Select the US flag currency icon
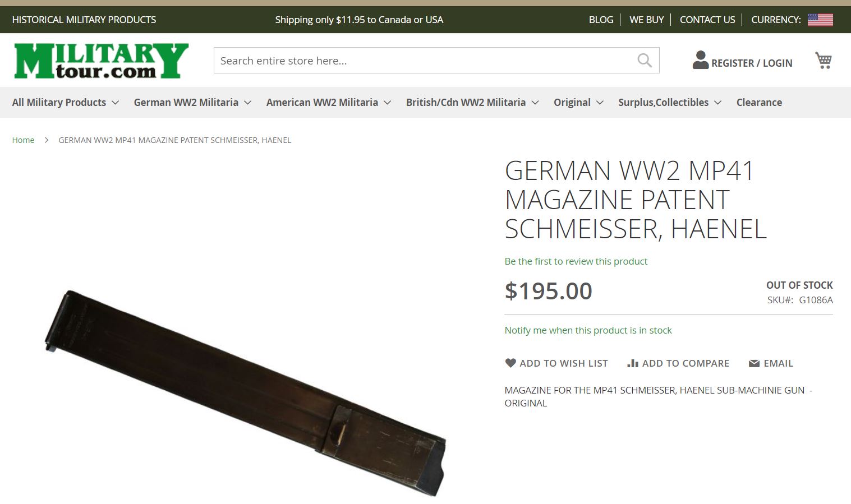 820,20
